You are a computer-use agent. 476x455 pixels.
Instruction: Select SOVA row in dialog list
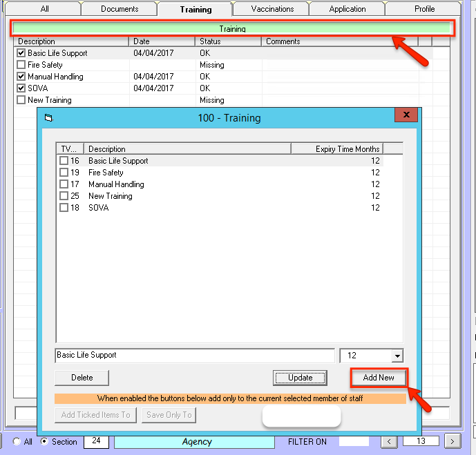(x=99, y=208)
